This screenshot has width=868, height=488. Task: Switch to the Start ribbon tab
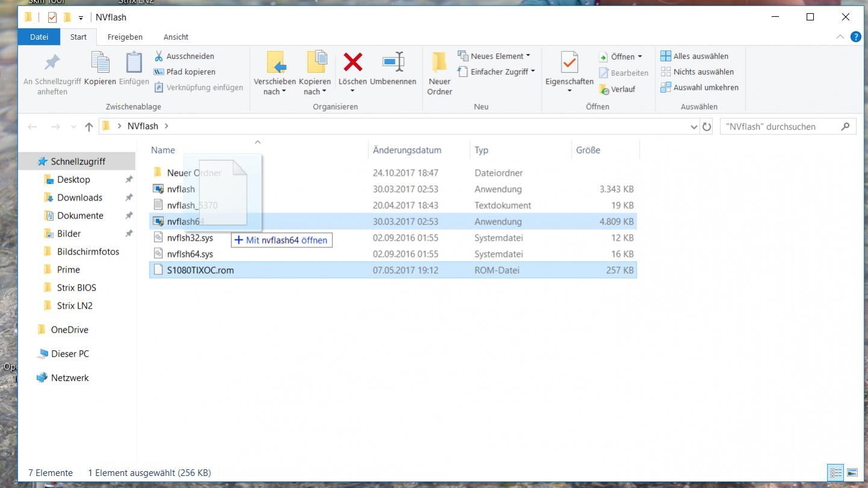click(78, 37)
